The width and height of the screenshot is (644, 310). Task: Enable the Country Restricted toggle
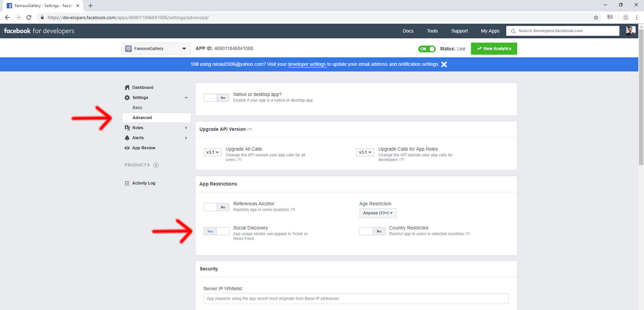click(x=372, y=231)
